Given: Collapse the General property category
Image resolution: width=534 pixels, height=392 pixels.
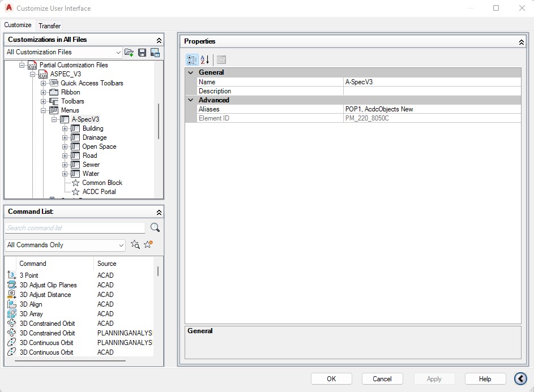Looking at the screenshot, I should click(191, 72).
